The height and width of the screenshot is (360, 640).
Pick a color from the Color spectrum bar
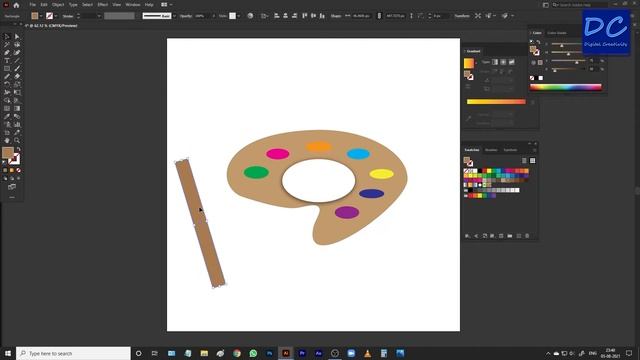[x=565, y=87]
